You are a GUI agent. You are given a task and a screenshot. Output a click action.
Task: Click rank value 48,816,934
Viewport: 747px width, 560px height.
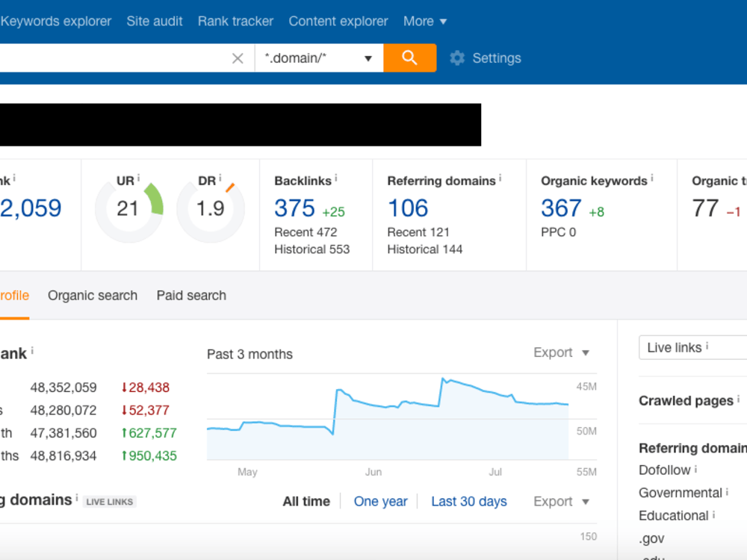tap(63, 456)
